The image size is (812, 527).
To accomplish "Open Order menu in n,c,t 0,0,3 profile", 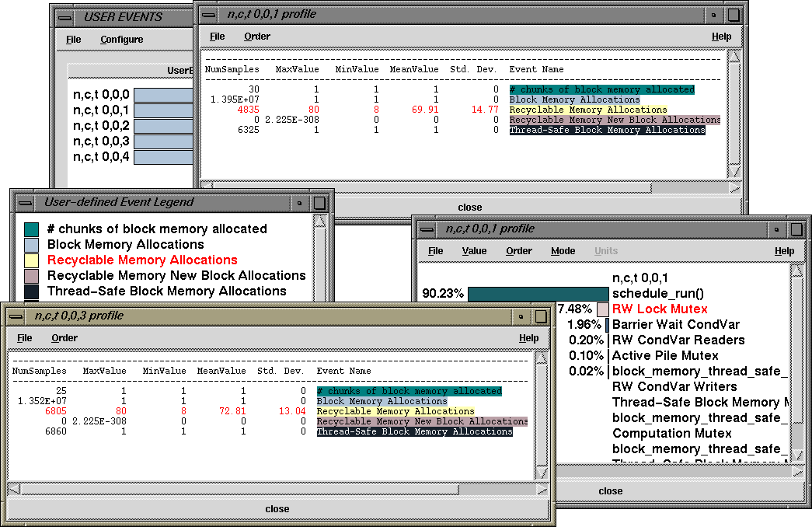I will (64, 338).
